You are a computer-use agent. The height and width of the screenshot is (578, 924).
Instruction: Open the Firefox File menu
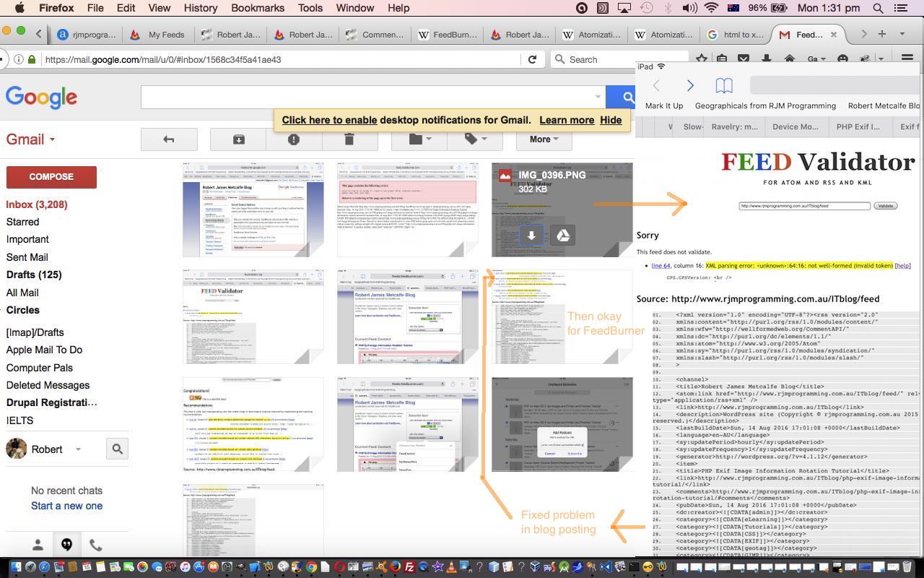pyautogui.click(x=95, y=8)
